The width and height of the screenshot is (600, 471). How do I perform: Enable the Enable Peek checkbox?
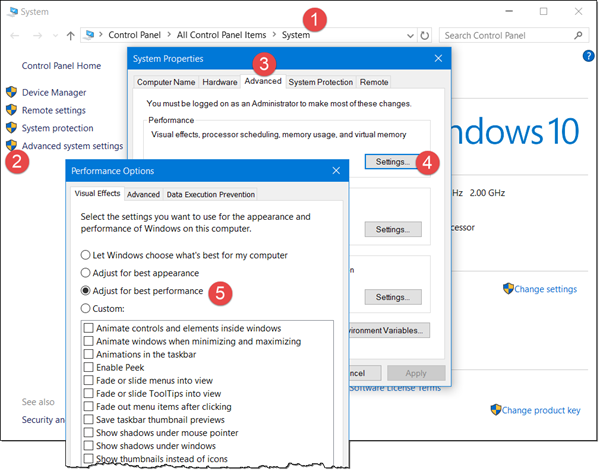pyautogui.click(x=88, y=367)
